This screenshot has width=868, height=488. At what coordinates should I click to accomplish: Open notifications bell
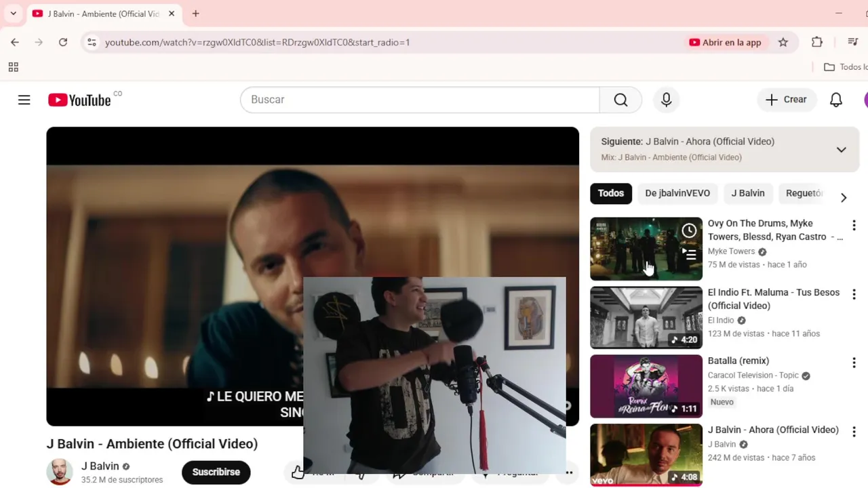[x=836, y=100]
